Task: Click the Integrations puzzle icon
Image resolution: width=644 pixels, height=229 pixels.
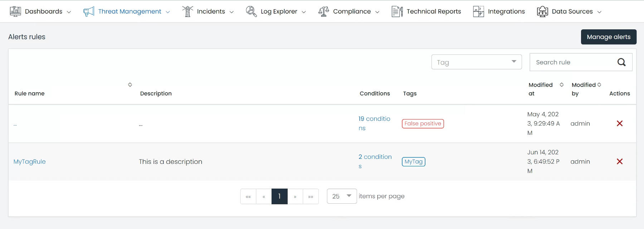Action: pos(478,11)
